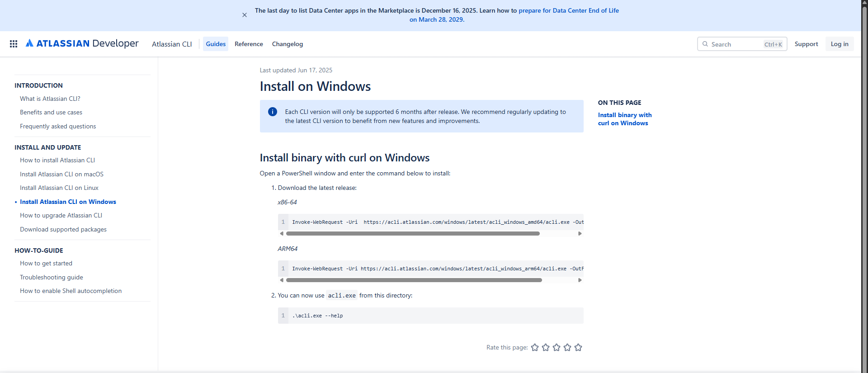The image size is (868, 373).
Task: Click the blue info icon in notice
Action: (x=273, y=112)
